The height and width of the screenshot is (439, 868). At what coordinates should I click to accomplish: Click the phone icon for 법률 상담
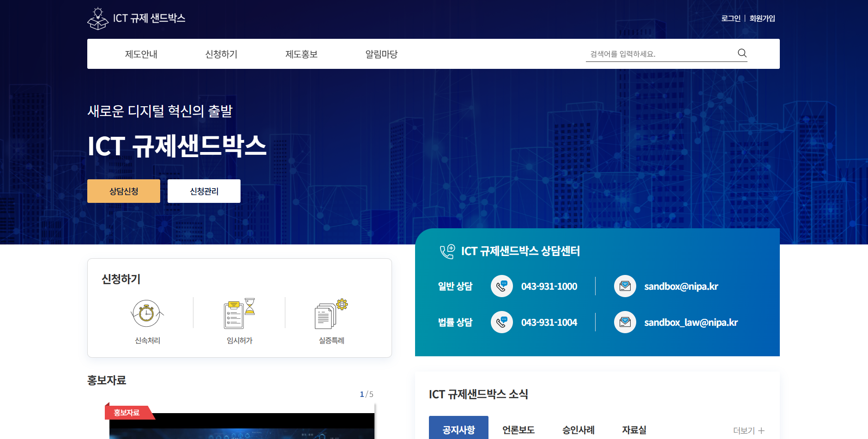pyautogui.click(x=501, y=322)
